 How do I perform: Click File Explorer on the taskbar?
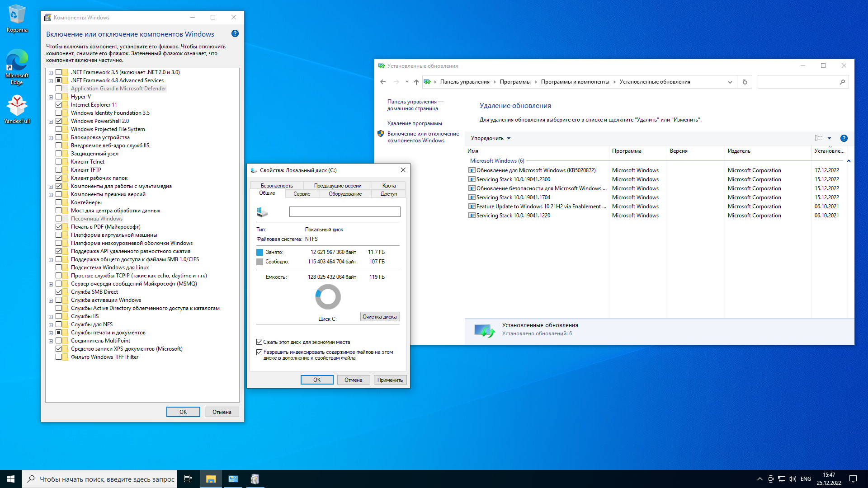pyautogui.click(x=211, y=479)
